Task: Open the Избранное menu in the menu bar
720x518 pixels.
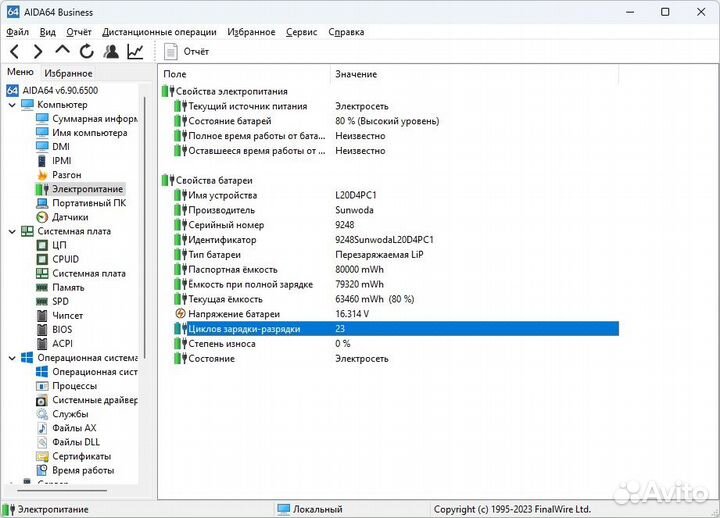Action: (x=251, y=32)
